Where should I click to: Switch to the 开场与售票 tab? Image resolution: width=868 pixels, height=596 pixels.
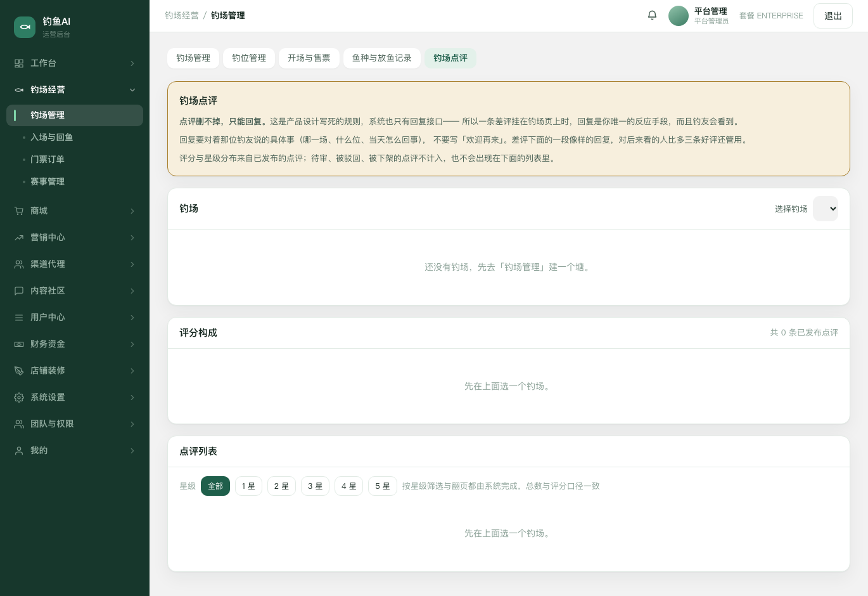pyautogui.click(x=309, y=58)
